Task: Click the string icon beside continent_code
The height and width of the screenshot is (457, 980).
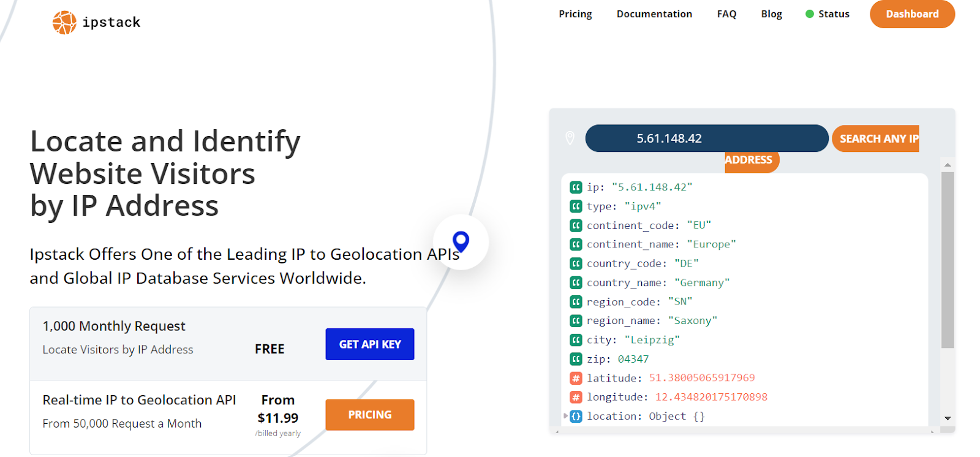Action: tap(576, 225)
